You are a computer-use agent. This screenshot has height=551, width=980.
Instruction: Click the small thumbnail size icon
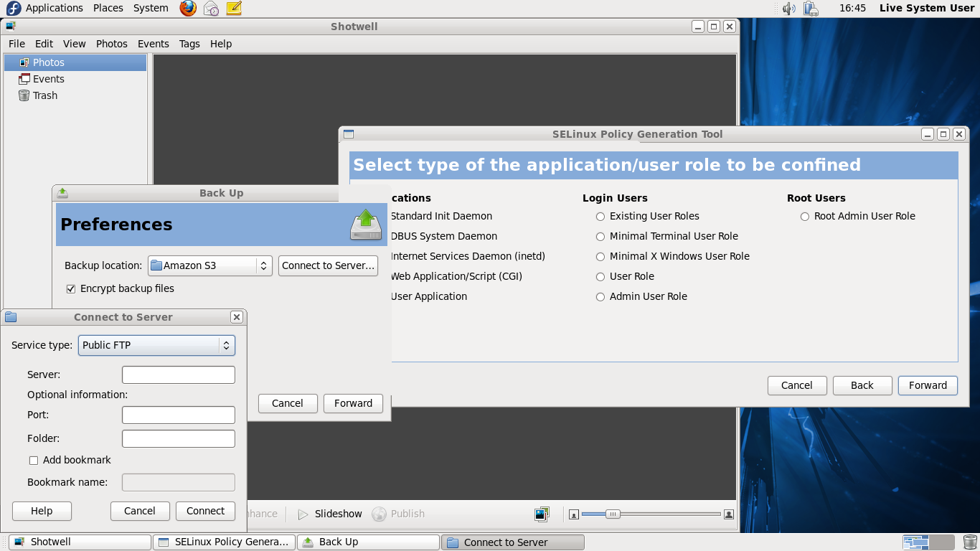(574, 514)
